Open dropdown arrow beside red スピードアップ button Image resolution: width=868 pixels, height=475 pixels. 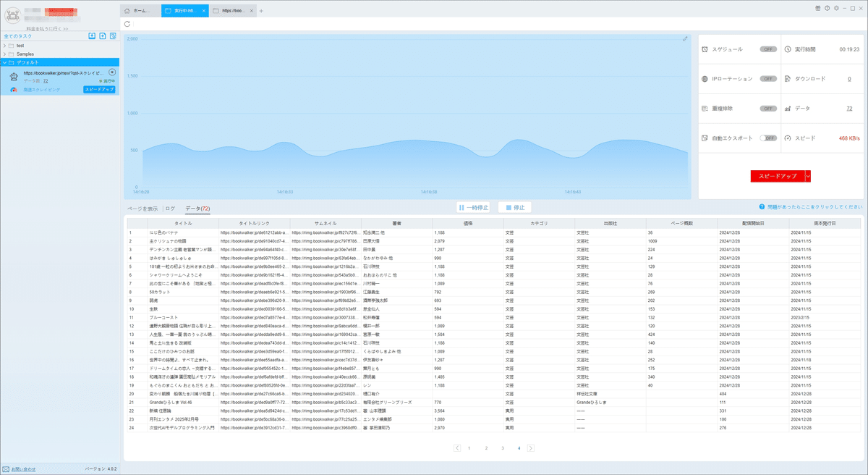808,176
